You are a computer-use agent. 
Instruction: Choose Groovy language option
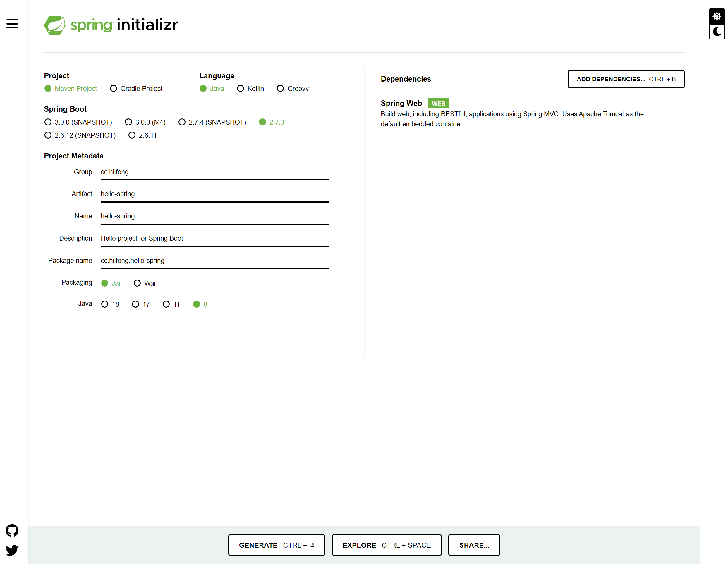pyautogui.click(x=280, y=89)
